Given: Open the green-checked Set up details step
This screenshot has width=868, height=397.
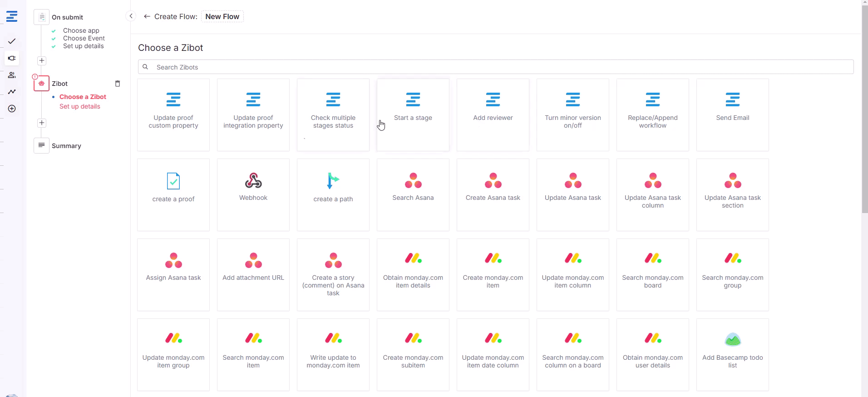Looking at the screenshot, I should tap(83, 46).
